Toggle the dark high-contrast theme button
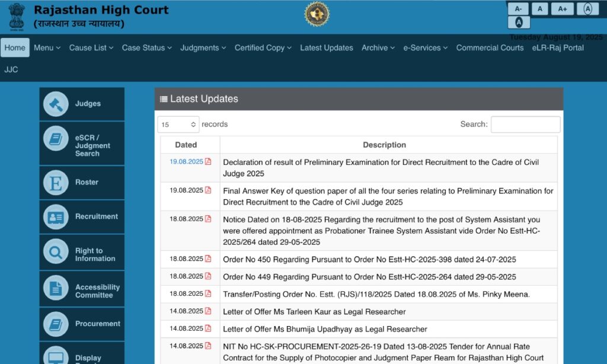This screenshot has width=607, height=364. tap(519, 23)
